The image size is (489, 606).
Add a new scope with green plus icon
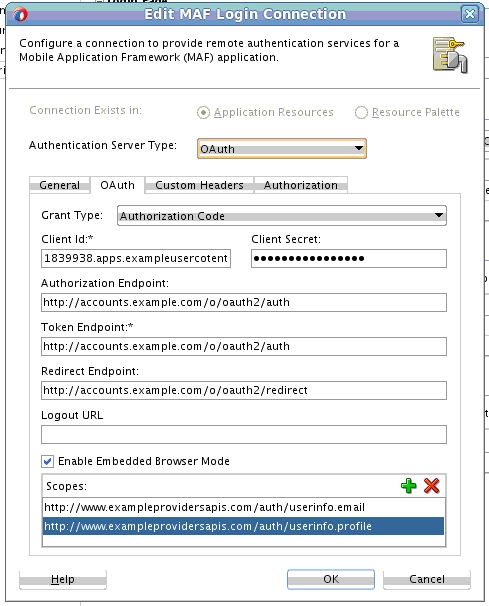pyautogui.click(x=409, y=486)
